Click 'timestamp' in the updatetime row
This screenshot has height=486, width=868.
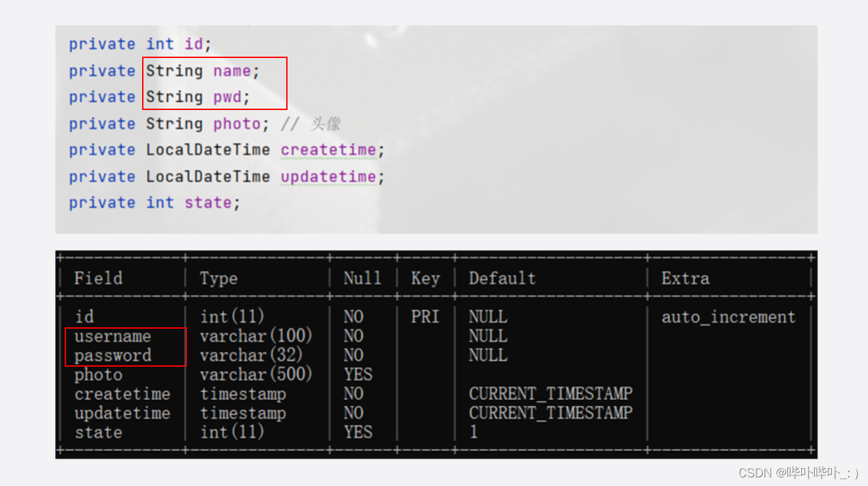point(243,414)
